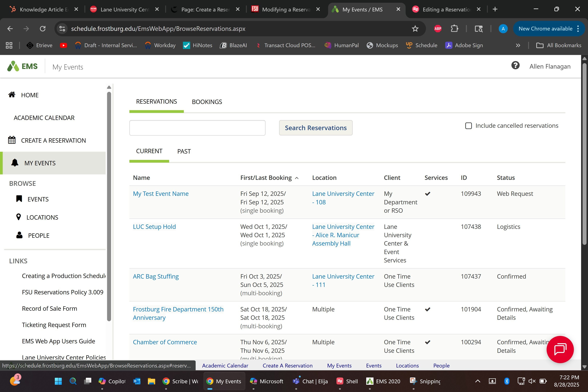This screenshot has height=392, width=588.
Task: Switch to the Past reservations tab
Action: click(184, 151)
